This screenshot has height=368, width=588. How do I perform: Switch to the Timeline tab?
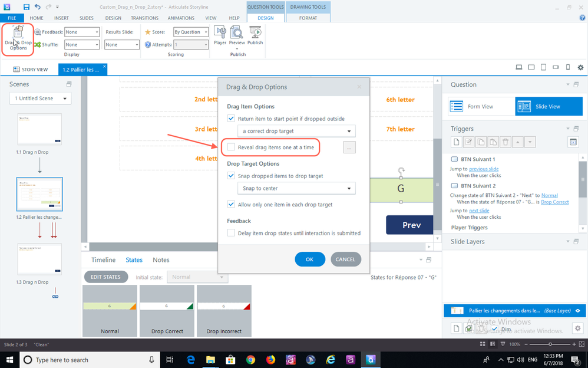coord(104,260)
